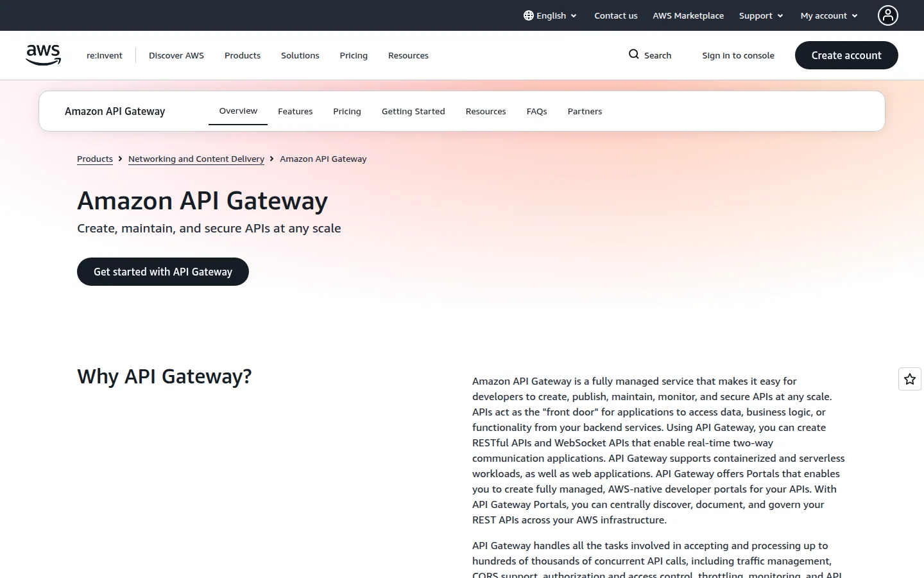Image resolution: width=924 pixels, height=578 pixels.
Task: Switch to the API Gateway Pricing tab
Action: [347, 111]
